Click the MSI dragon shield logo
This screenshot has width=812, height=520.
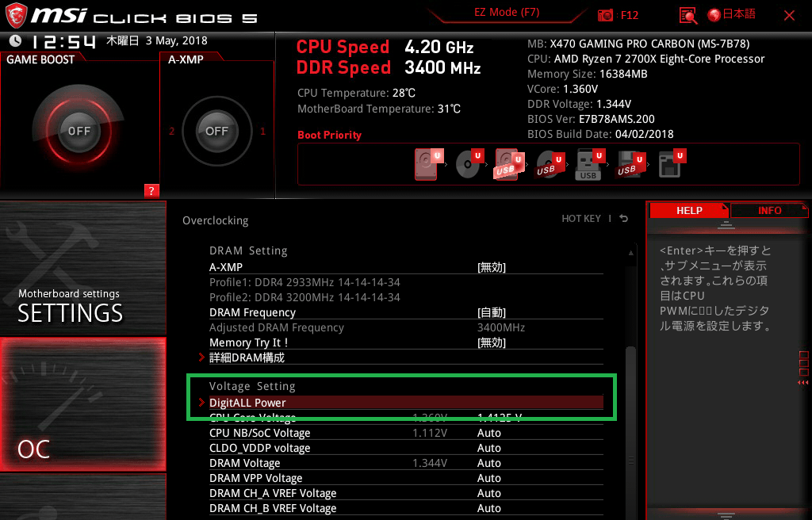tap(16, 16)
